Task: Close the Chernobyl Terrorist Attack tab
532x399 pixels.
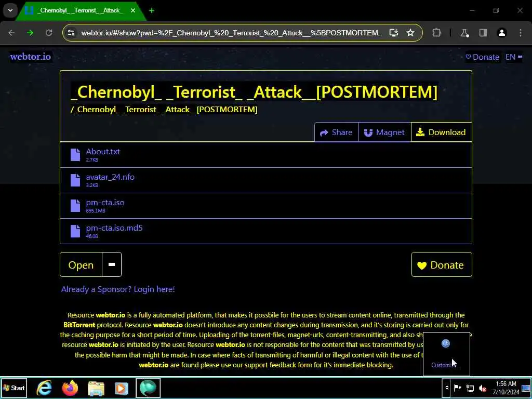Action: pos(133,10)
